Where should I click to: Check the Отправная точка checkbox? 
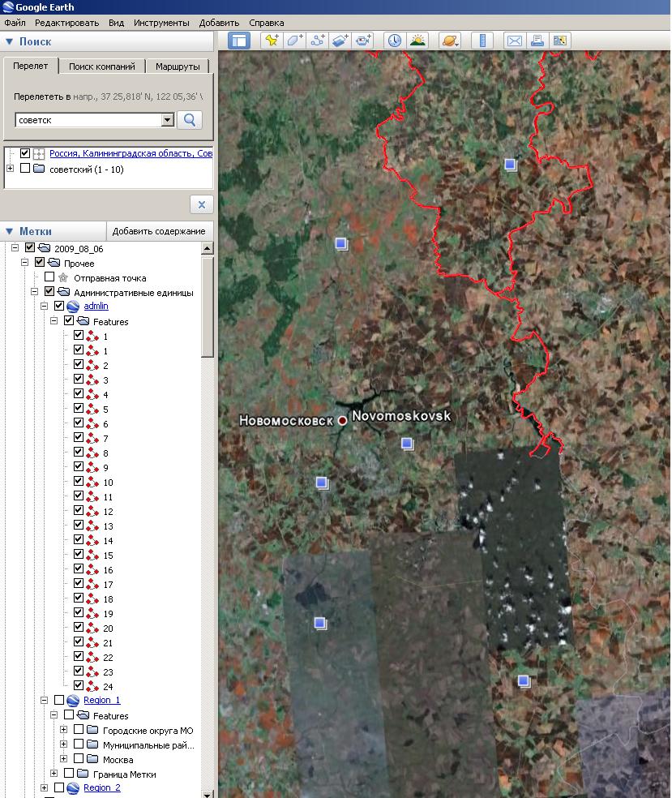pos(49,277)
